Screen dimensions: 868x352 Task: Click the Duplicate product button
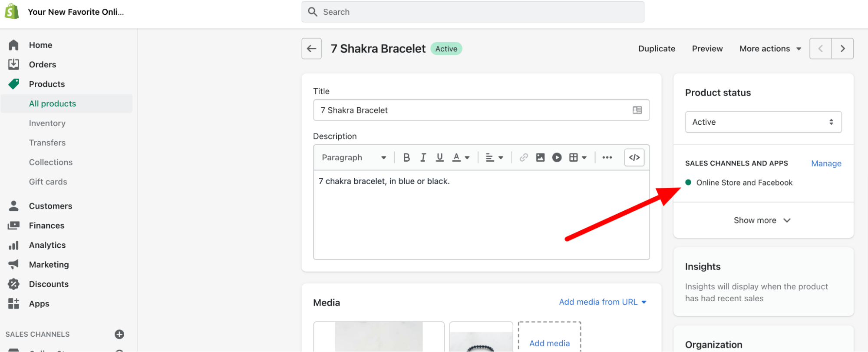pos(657,49)
